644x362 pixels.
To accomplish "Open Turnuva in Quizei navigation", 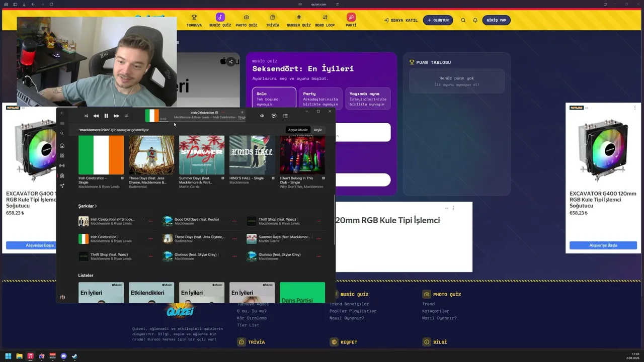I will coord(194,20).
